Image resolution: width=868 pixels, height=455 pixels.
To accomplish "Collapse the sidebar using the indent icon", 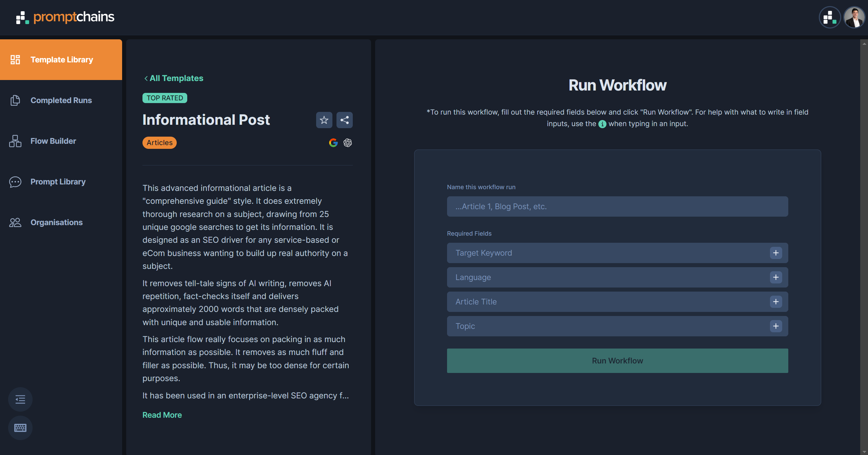I will click(x=20, y=399).
